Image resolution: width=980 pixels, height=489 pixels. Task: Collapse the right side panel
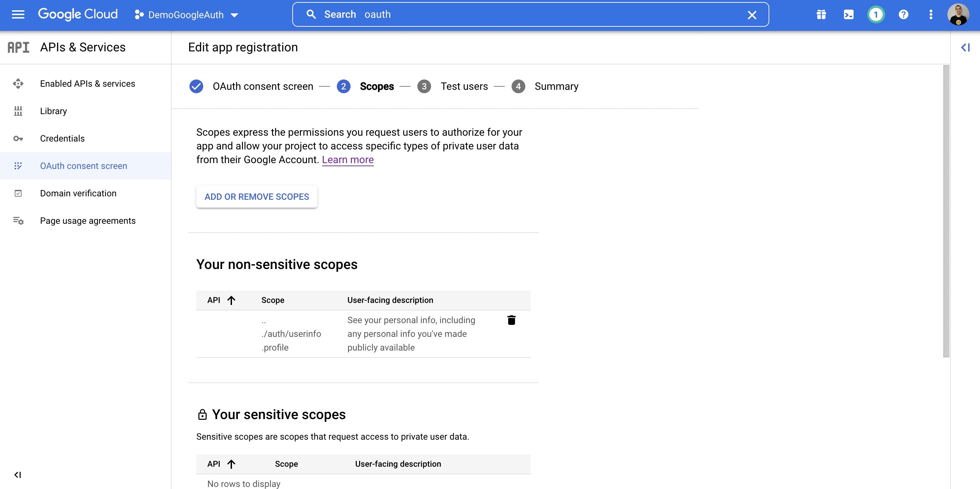pos(966,47)
